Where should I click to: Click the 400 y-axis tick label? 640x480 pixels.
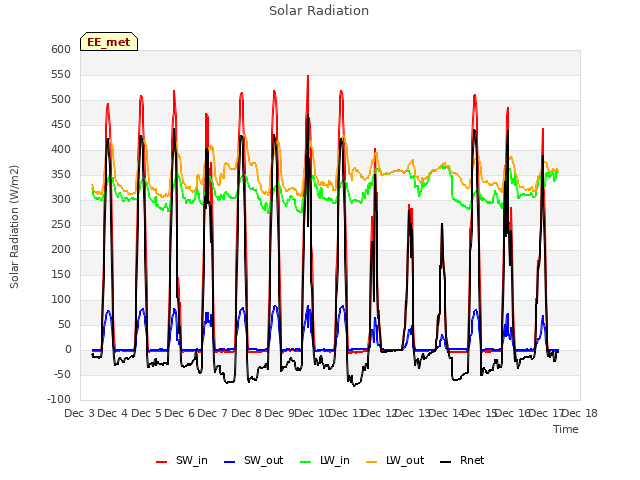tap(61, 149)
